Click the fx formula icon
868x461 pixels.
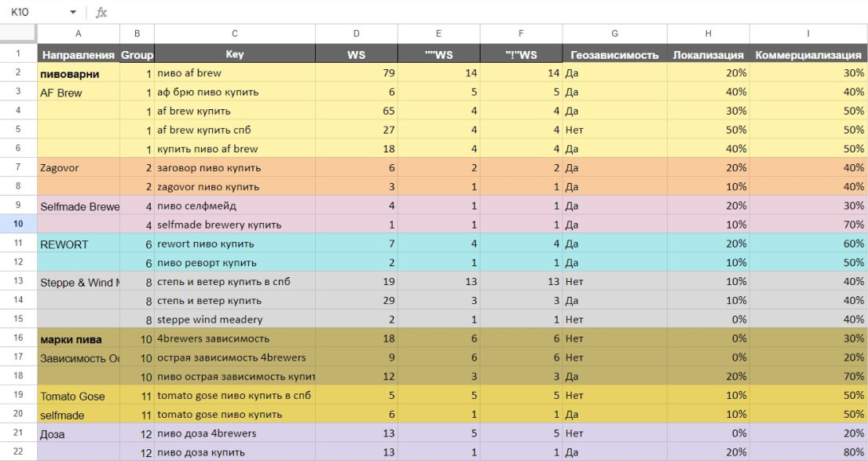101,13
